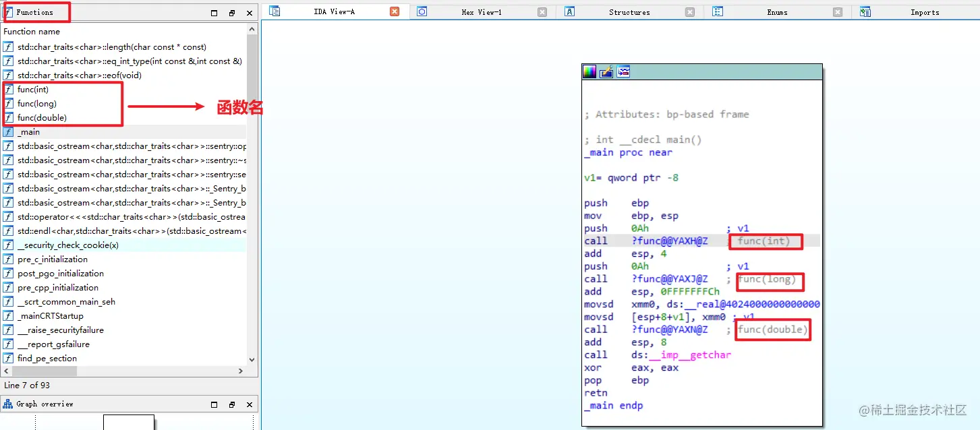This screenshot has width=980, height=430.
Task: Float the Functions panel with the undock button
Action: pos(232,13)
